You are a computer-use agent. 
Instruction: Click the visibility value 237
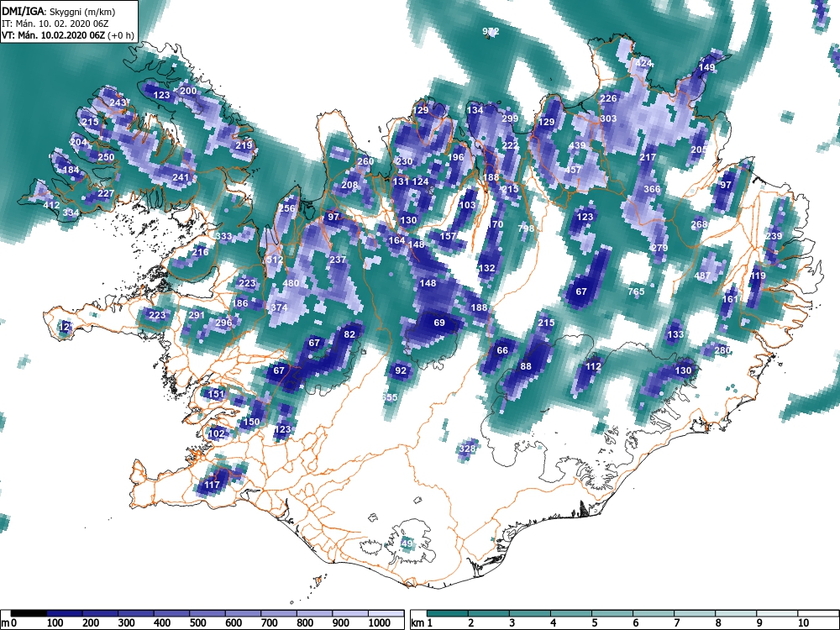(x=338, y=260)
